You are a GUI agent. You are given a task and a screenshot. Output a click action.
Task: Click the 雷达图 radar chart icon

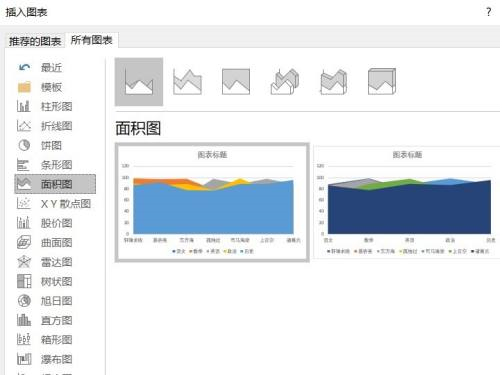[x=24, y=262]
